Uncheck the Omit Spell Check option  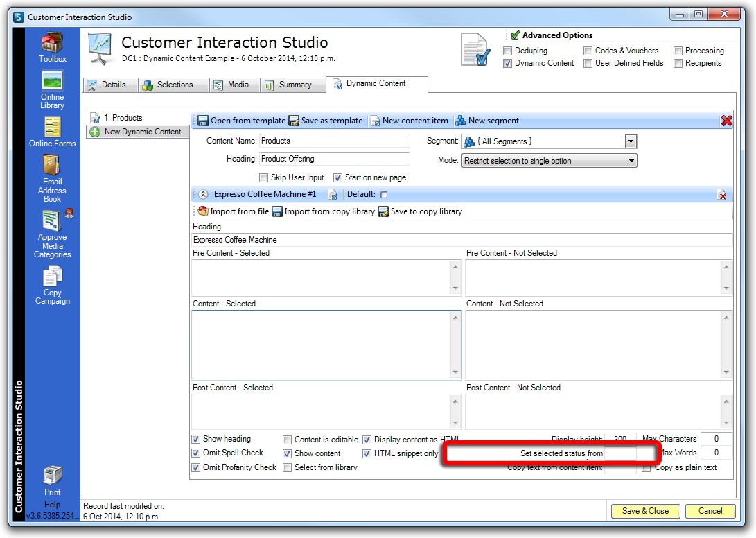point(197,453)
